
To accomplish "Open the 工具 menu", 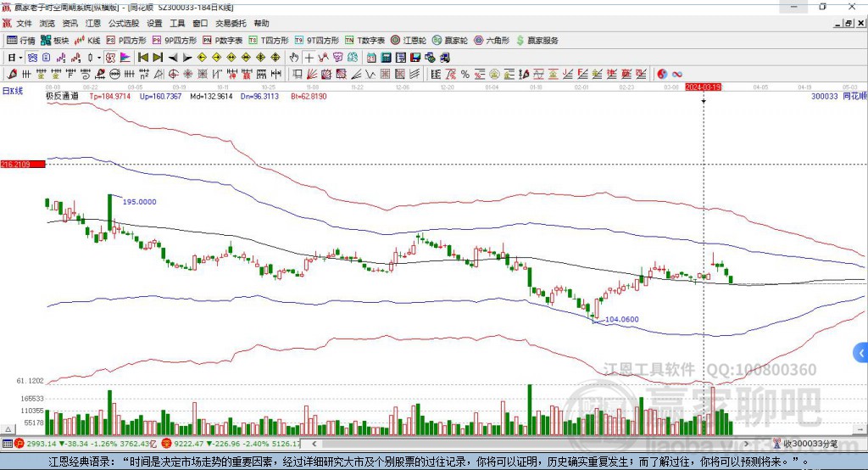I will pyautogui.click(x=177, y=23).
